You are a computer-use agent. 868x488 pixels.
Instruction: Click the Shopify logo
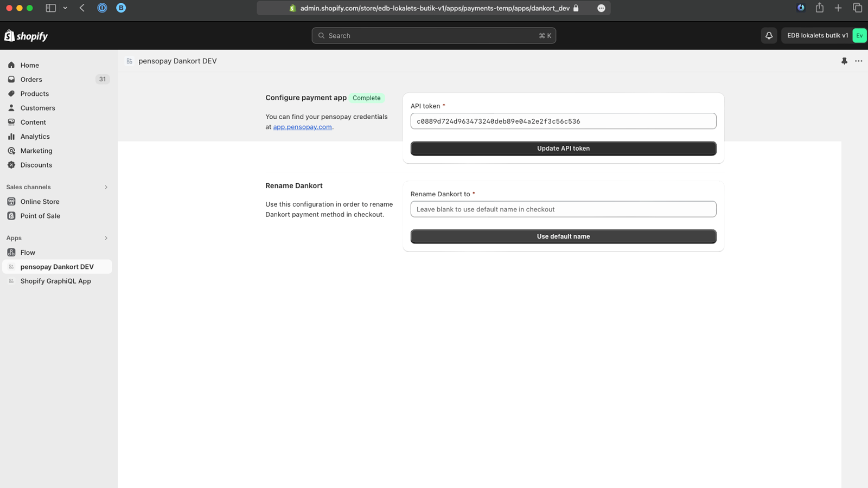pyautogui.click(x=26, y=36)
